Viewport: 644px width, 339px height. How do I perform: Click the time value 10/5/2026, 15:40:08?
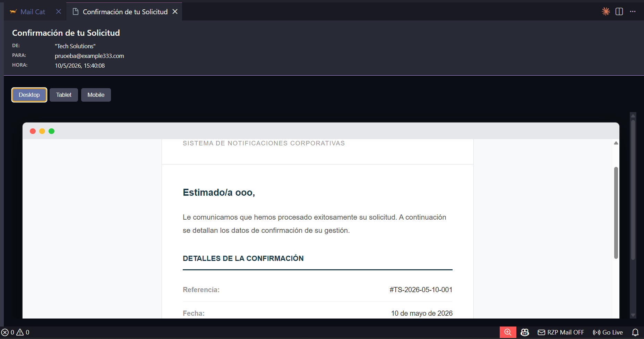tap(80, 66)
